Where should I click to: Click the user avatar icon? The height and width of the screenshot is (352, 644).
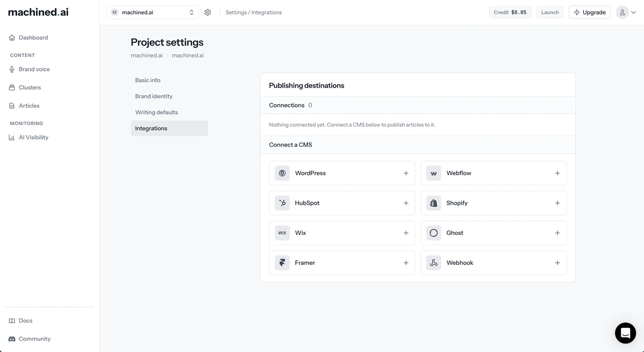coord(622,12)
